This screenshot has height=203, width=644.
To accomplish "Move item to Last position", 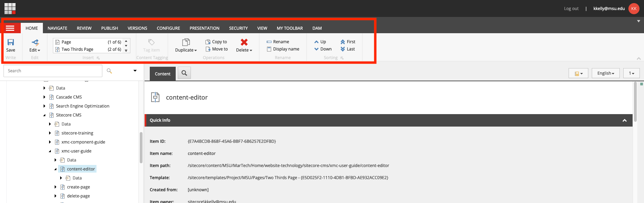I will coord(348,49).
